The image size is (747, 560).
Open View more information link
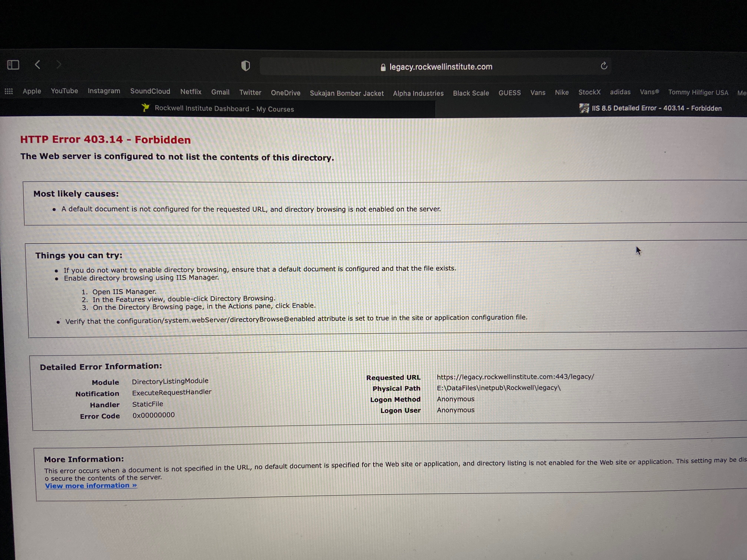(91, 485)
